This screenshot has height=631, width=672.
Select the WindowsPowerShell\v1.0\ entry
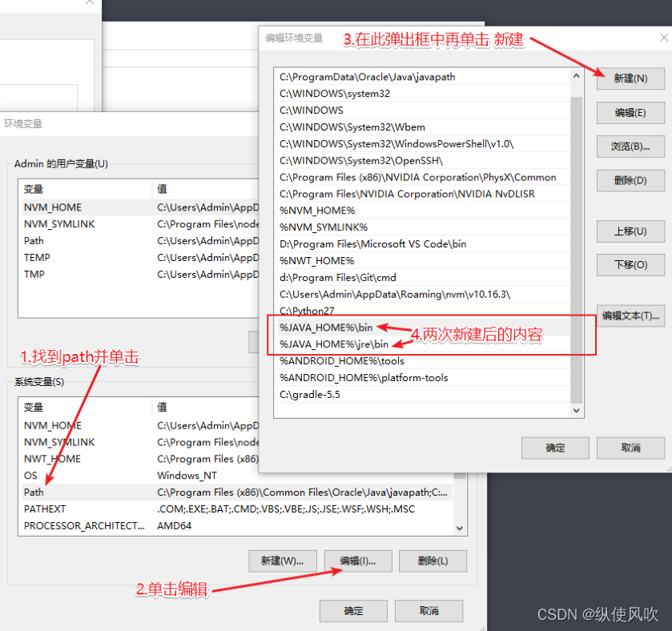[x=422, y=143]
